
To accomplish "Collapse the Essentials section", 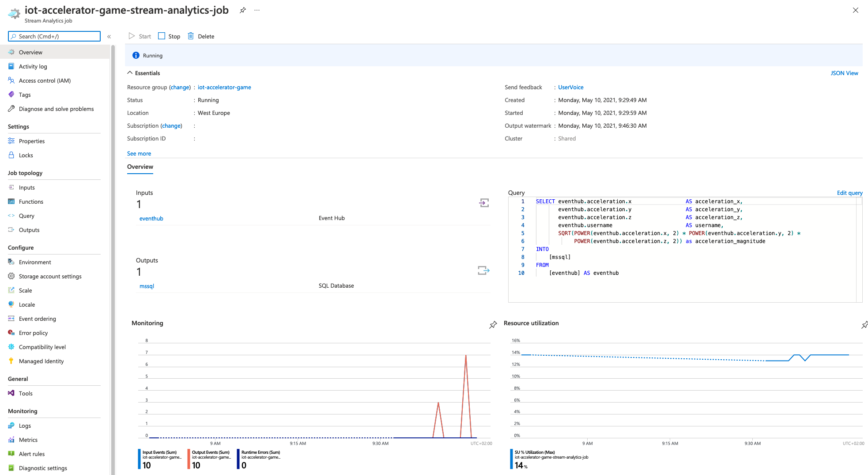I will coord(130,72).
